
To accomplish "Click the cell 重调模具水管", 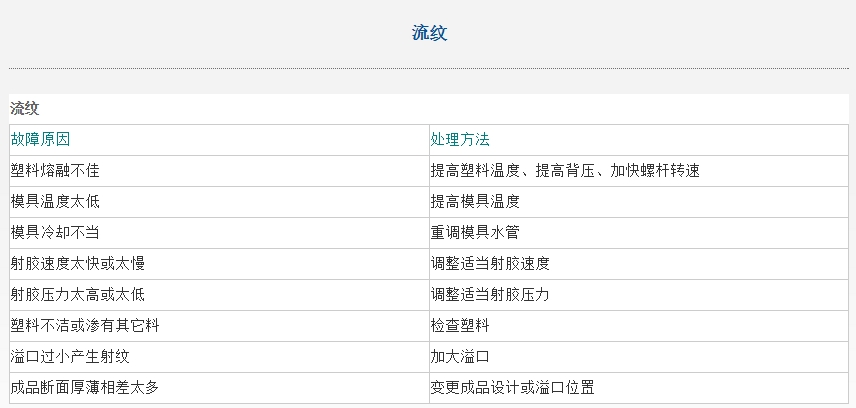I will coord(639,233).
